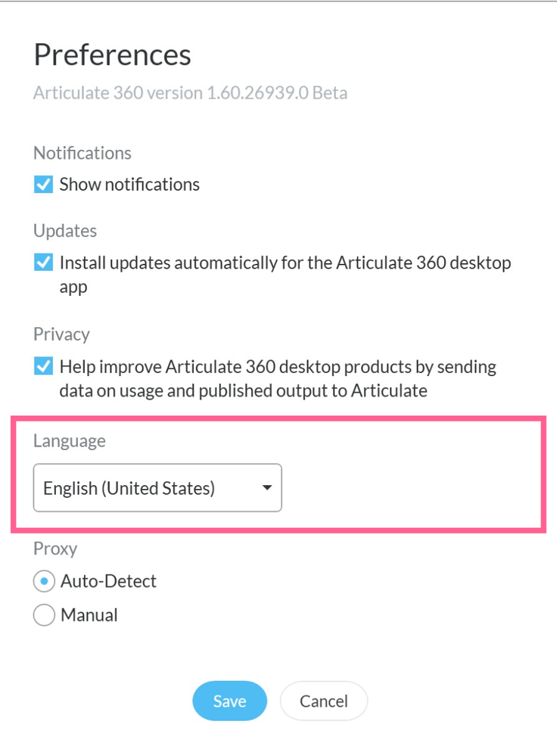Disable the Help improve Articulate 360 checkbox
Image resolution: width=557 pixels, height=756 pixels.
point(44,367)
